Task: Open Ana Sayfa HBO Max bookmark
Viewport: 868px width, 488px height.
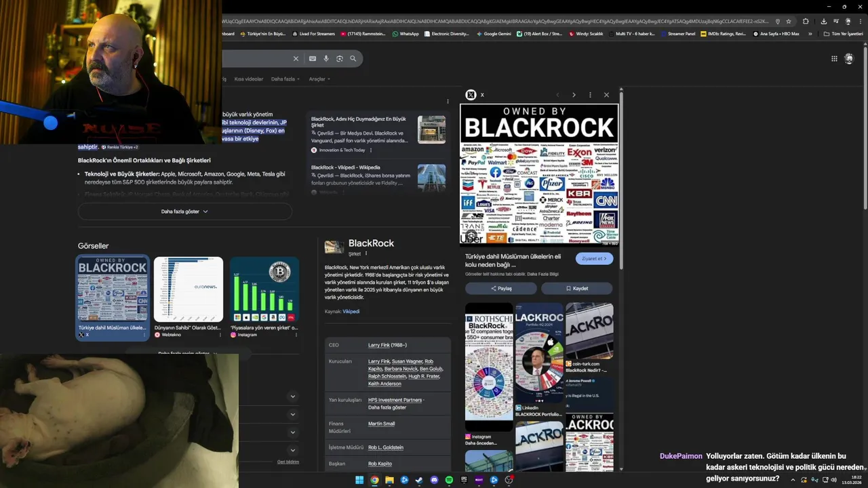Action: (x=776, y=33)
